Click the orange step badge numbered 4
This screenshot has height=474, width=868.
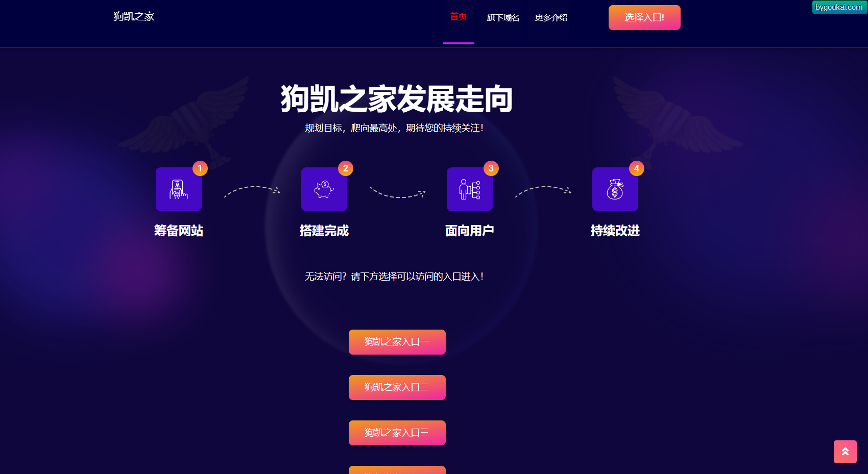[637, 168]
